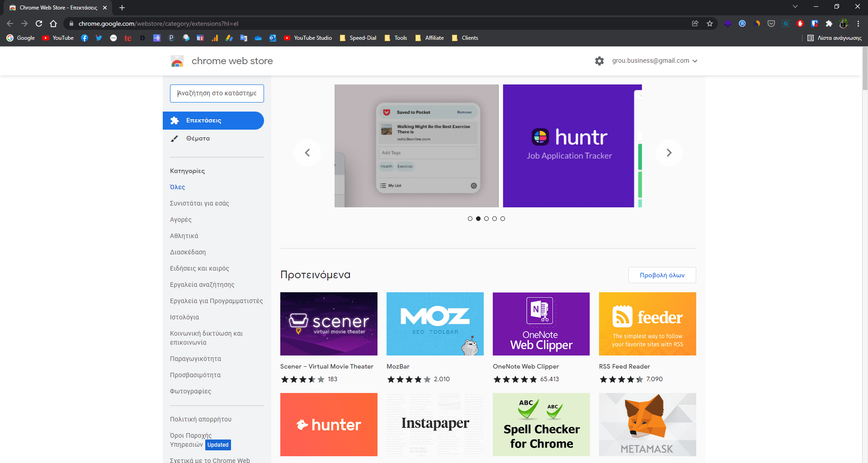Share this page via share icon

tap(695, 23)
